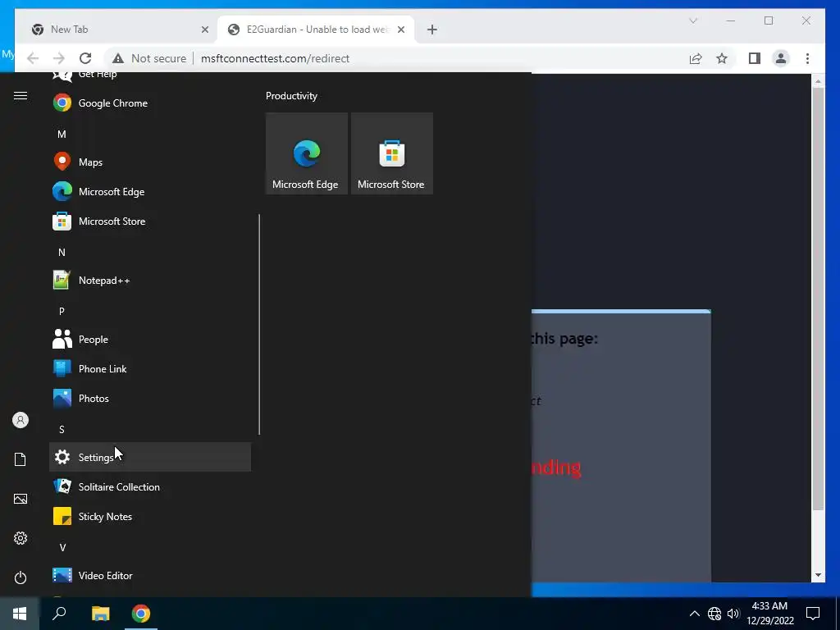The image size is (840, 630).
Task: Click the Microsoft Store Productivity tile
Action: [x=391, y=153]
